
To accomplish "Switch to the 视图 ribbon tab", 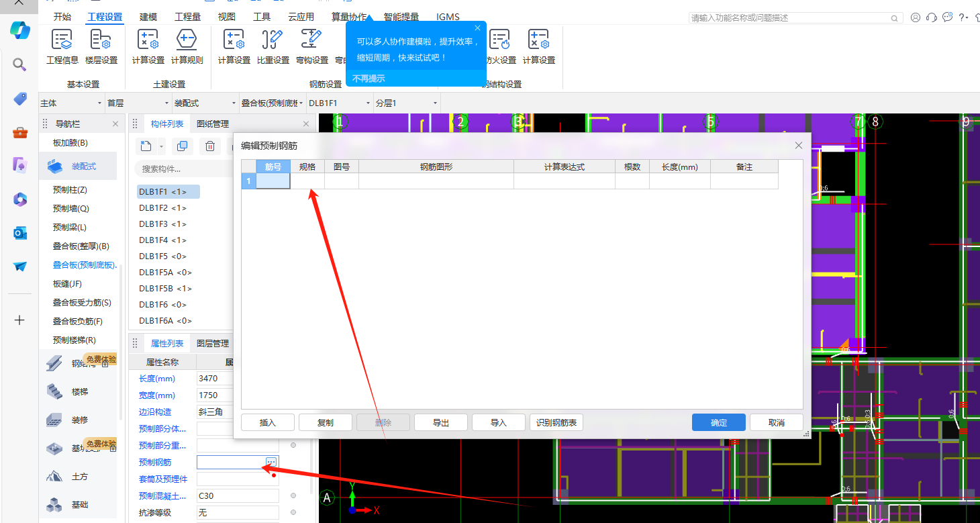I will 227,17.
